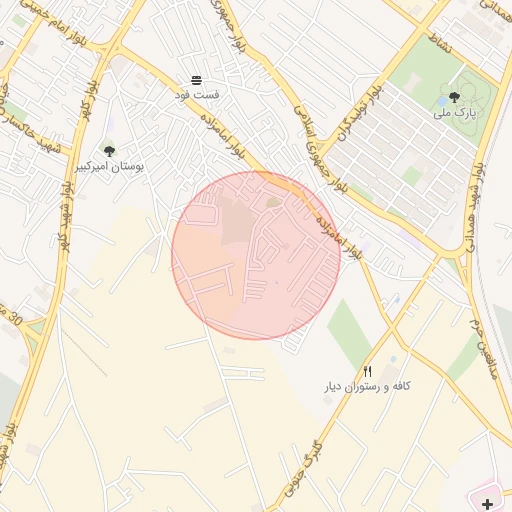Click the بلوار تولیدگران road label
The image size is (512, 512).
pyautogui.click(x=359, y=113)
